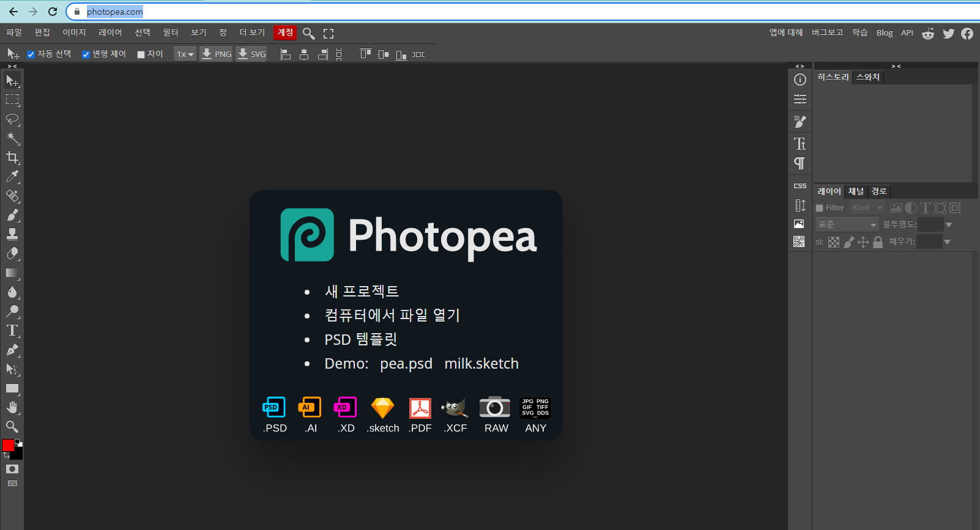Toggle the 자동 선택 checkbox
The image size is (980, 530).
click(x=31, y=54)
